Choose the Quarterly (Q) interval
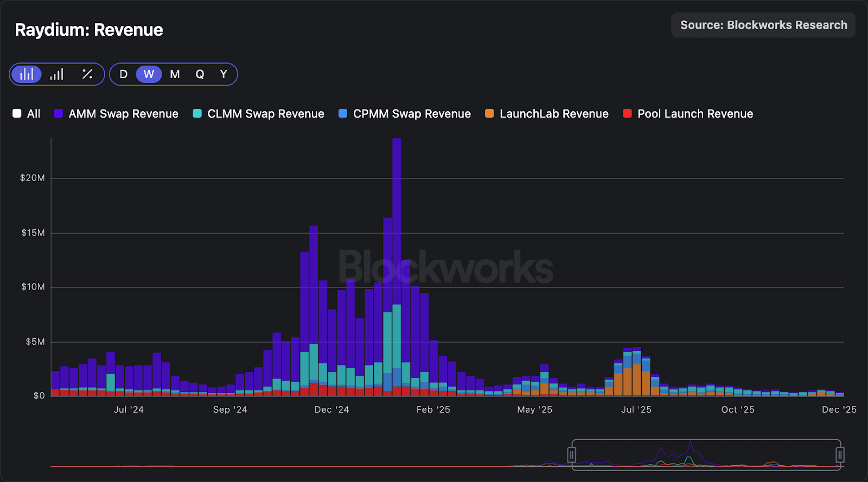The width and height of the screenshot is (868, 482). (x=200, y=74)
